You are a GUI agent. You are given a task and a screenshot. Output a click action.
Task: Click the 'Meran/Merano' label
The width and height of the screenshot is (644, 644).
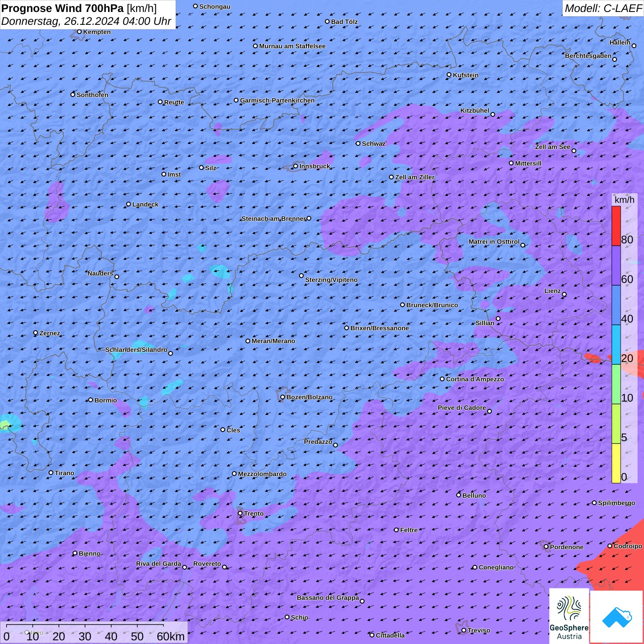pyautogui.click(x=273, y=341)
